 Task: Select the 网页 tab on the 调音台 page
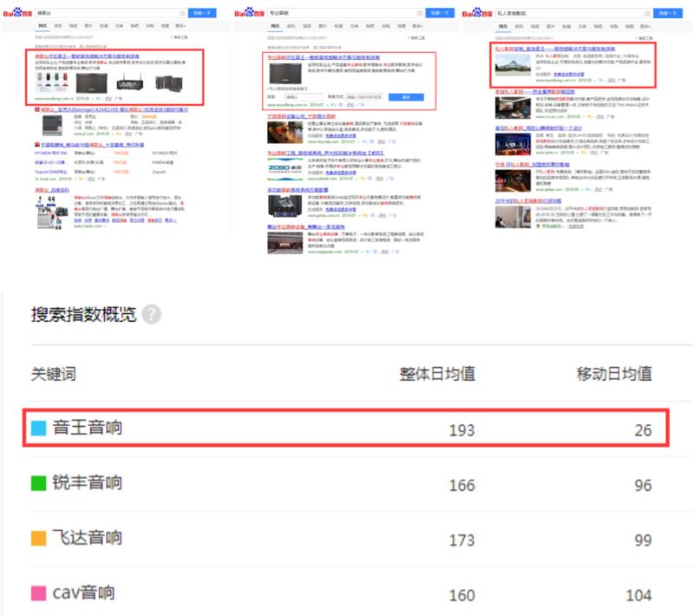point(42,26)
